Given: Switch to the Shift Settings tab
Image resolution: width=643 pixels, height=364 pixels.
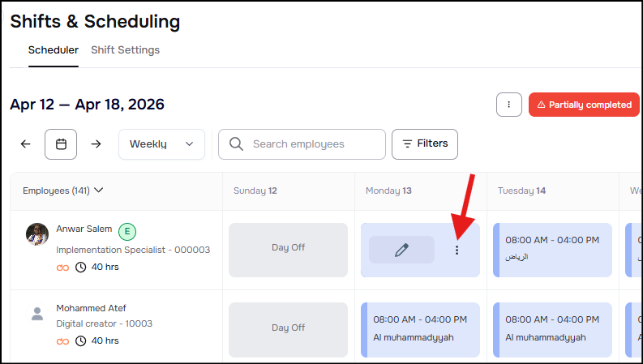Looking at the screenshot, I should point(125,50).
